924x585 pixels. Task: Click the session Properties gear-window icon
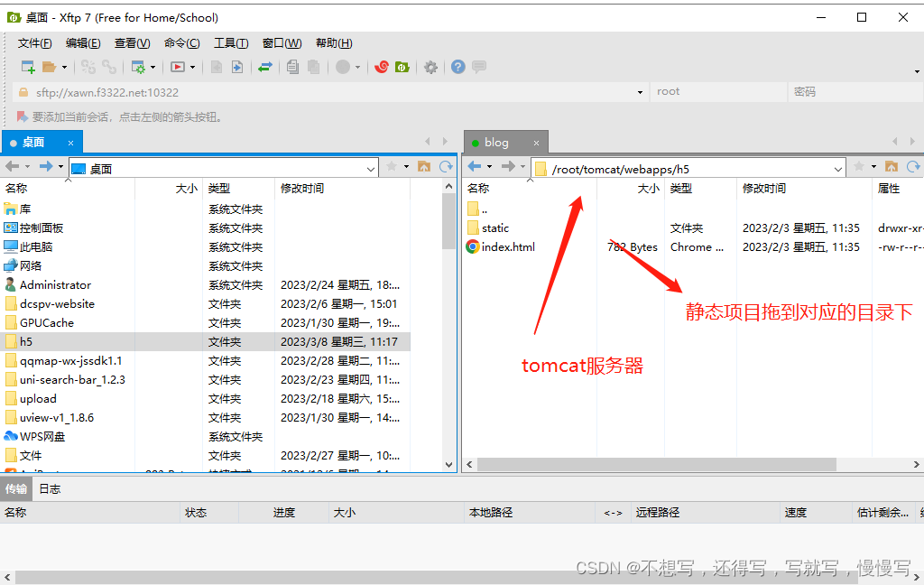click(x=138, y=67)
